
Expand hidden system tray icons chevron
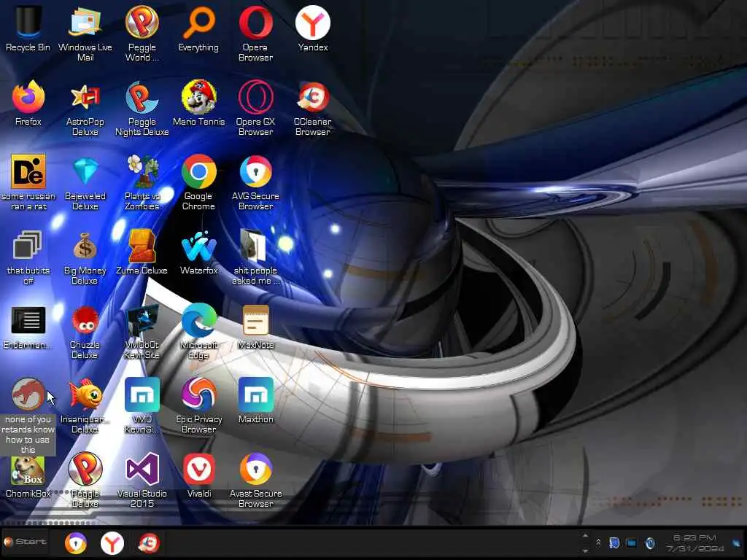point(598,542)
